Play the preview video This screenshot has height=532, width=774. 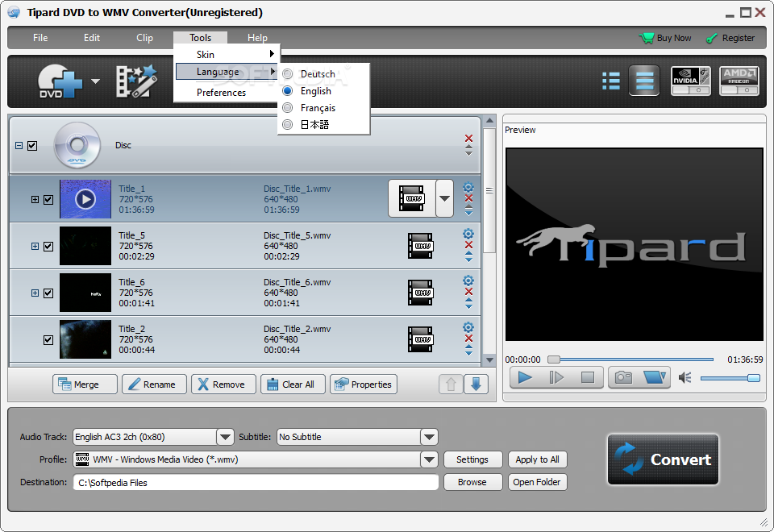[525, 377]
